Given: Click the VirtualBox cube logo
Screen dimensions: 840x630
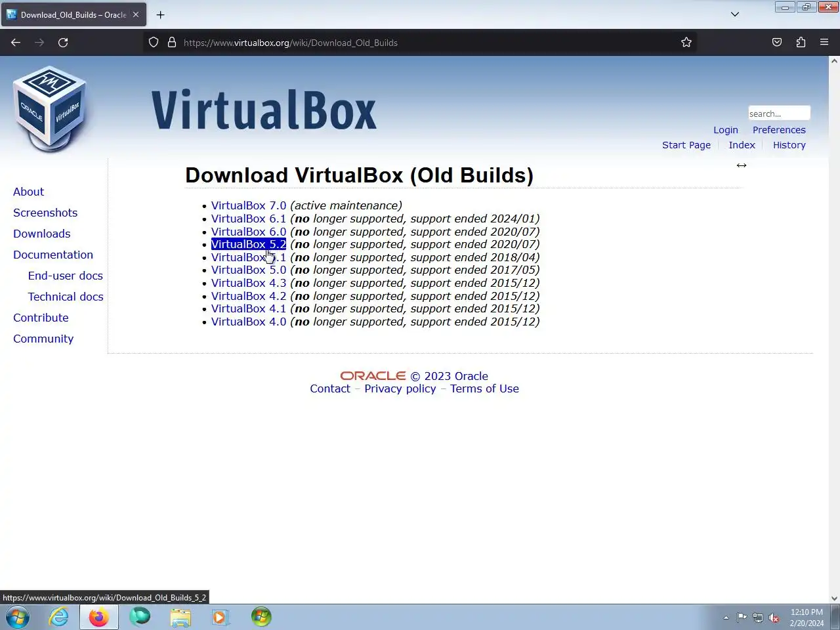Looking at the screenshot, I should pos(50,108).
